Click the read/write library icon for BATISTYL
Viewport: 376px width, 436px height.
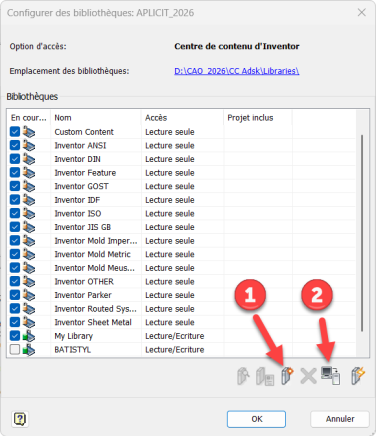click(29, 350)
